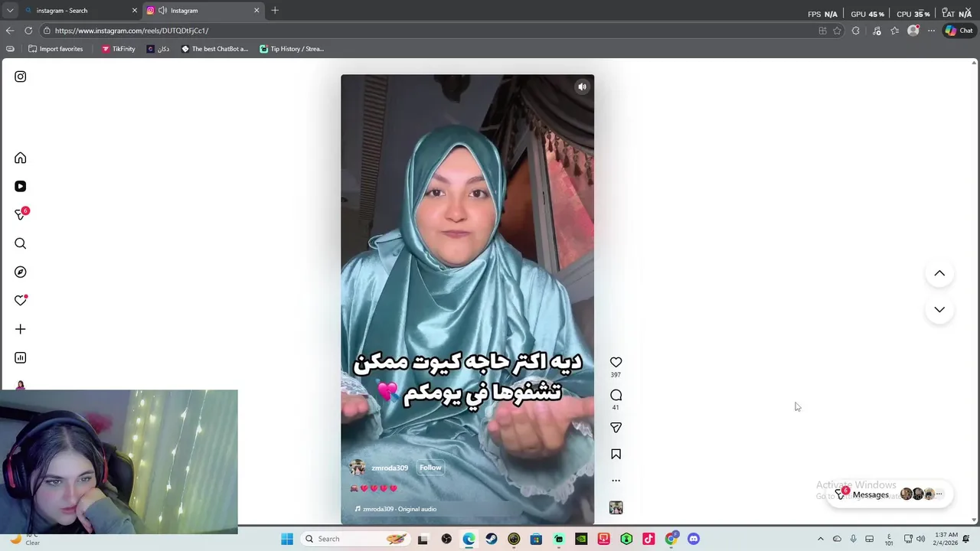Share the reel with the paper plane icon
The width and height of the screenshot is (980, 551).
(616, 428)
